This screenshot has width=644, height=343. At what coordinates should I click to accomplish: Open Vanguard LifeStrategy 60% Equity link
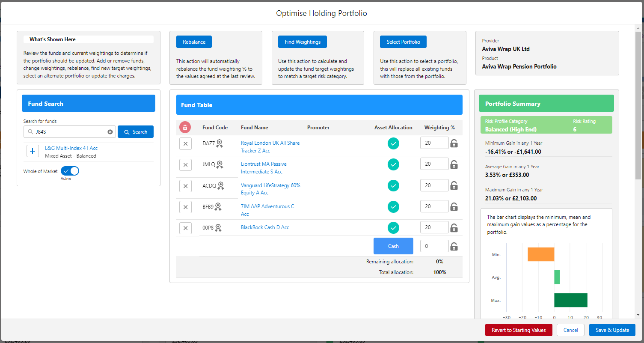click(270, 189)
